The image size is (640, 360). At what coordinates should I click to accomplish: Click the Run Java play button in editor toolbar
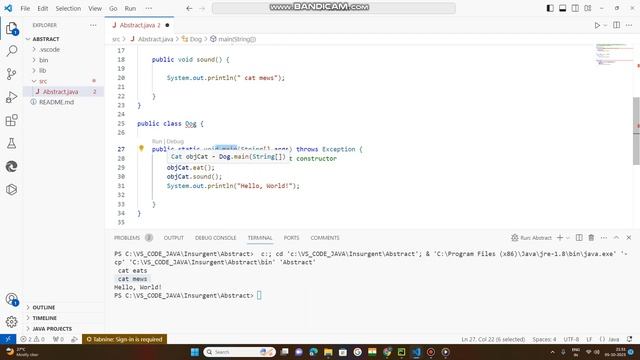(x=597, y=25)
